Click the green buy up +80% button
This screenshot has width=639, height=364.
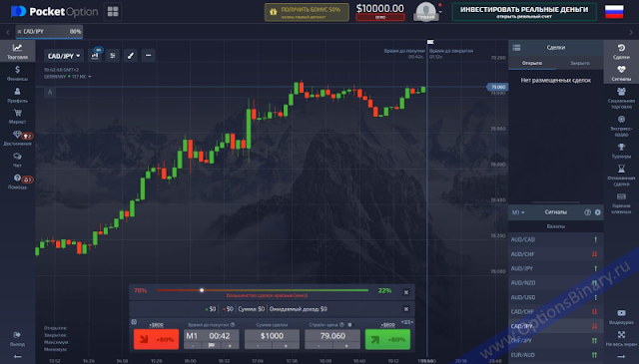point(387,339)
